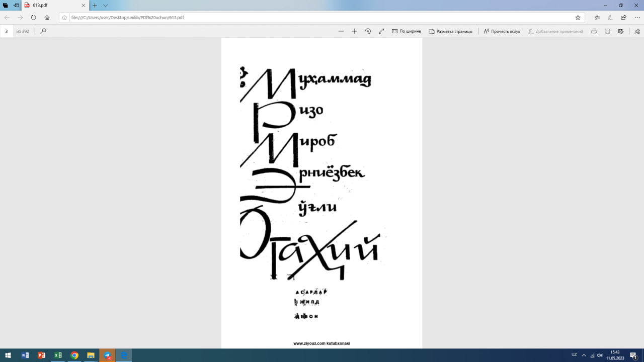The image size is (644, 362).
Task: Open the favorites hub list
Action: [x=597, y=18]
